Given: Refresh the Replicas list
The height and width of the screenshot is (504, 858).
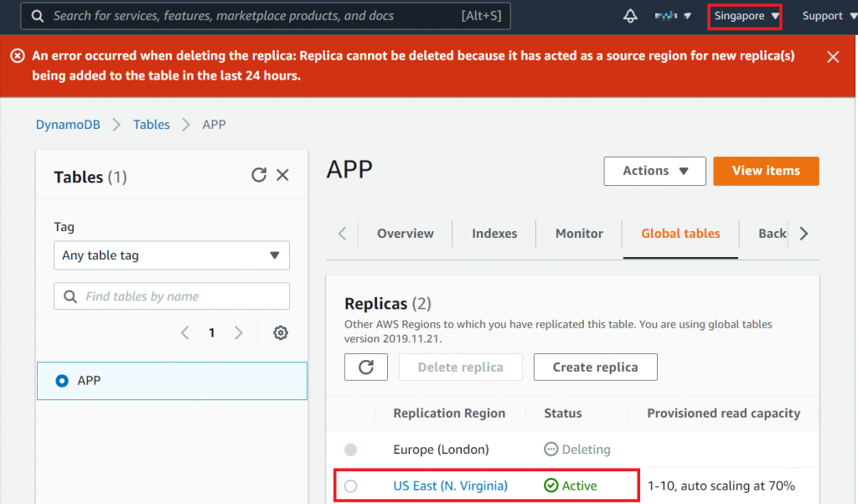Looking at the screenshot, I should tap(365, 367).
